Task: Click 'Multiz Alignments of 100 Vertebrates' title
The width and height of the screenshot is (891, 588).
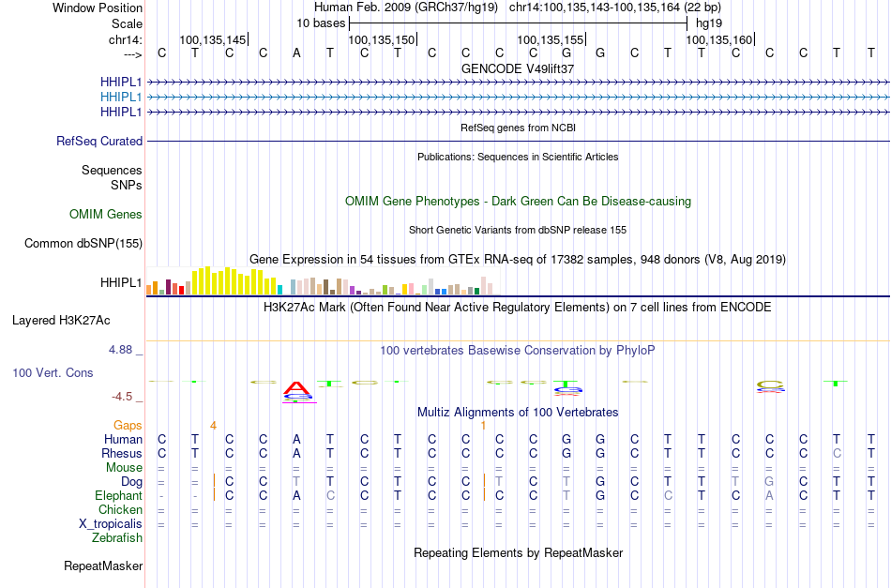Action: click(x=518, y=413)
